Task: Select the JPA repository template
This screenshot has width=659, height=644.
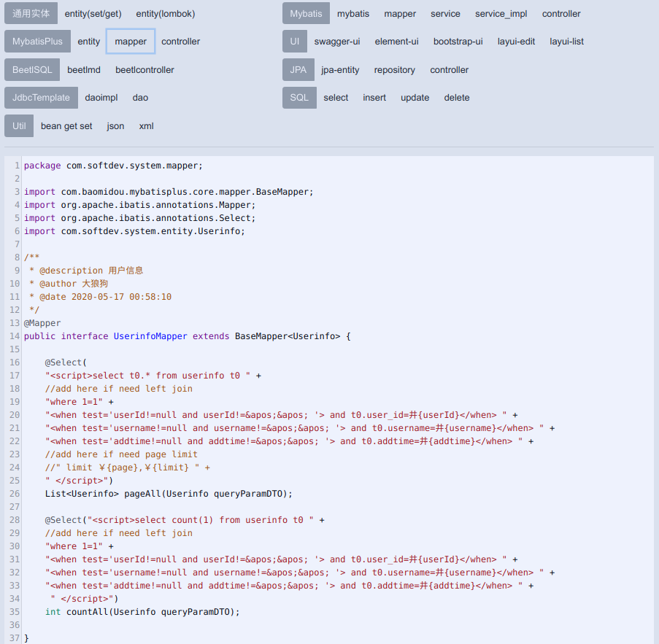Action: coord(394,70)
